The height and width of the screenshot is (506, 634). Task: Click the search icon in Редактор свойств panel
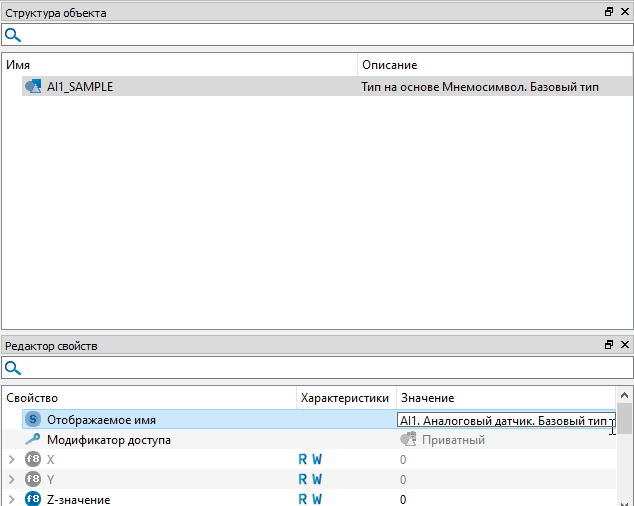[x=13, y=369]
